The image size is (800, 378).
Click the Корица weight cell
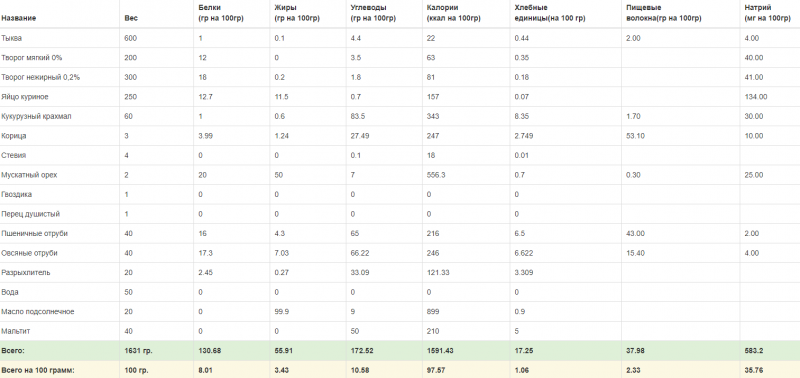coord(126,136)
